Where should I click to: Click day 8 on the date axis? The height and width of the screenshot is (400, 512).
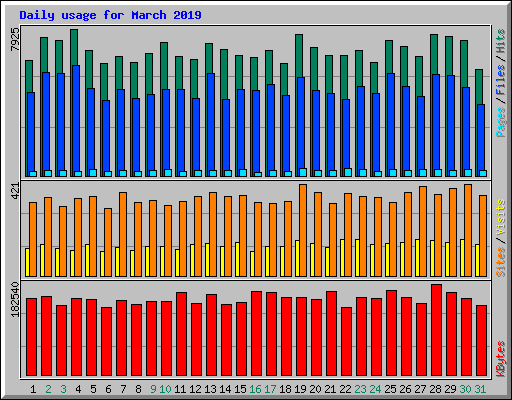point(138,389)
